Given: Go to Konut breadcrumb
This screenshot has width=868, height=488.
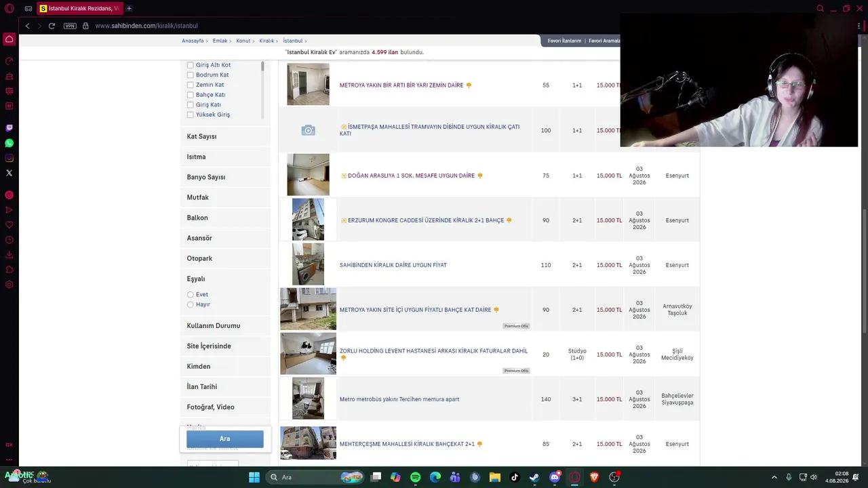Looking at the screenshot, I should tap(243, 41).
